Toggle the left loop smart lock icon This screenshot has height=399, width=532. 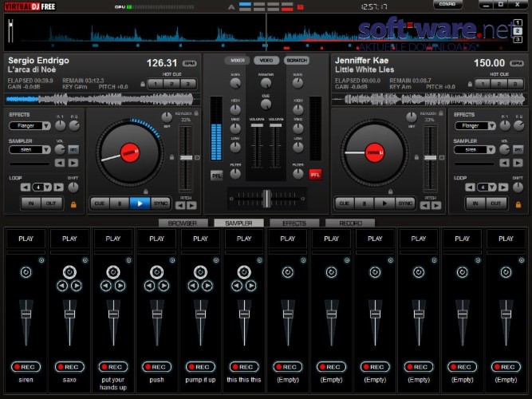tap(73, 204)
